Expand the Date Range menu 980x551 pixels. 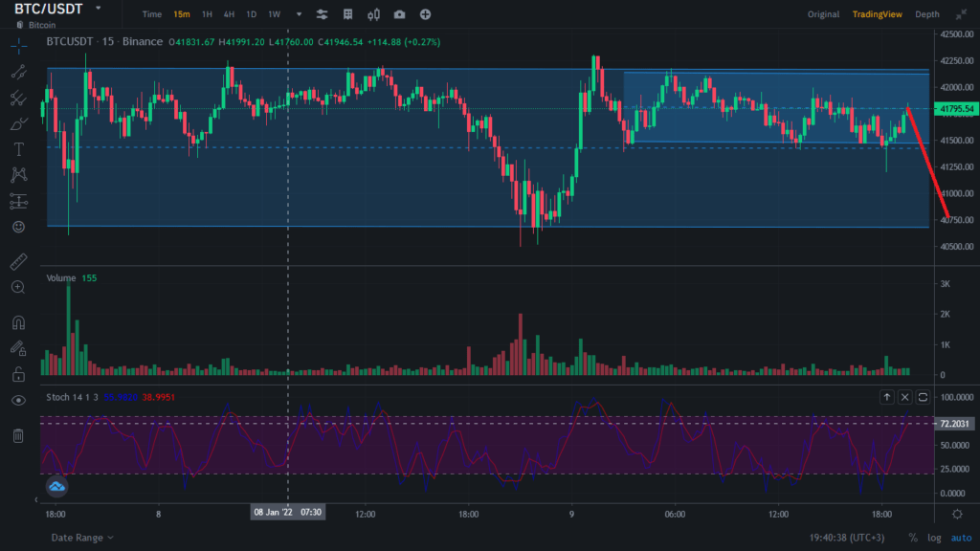tap(82, 538)
